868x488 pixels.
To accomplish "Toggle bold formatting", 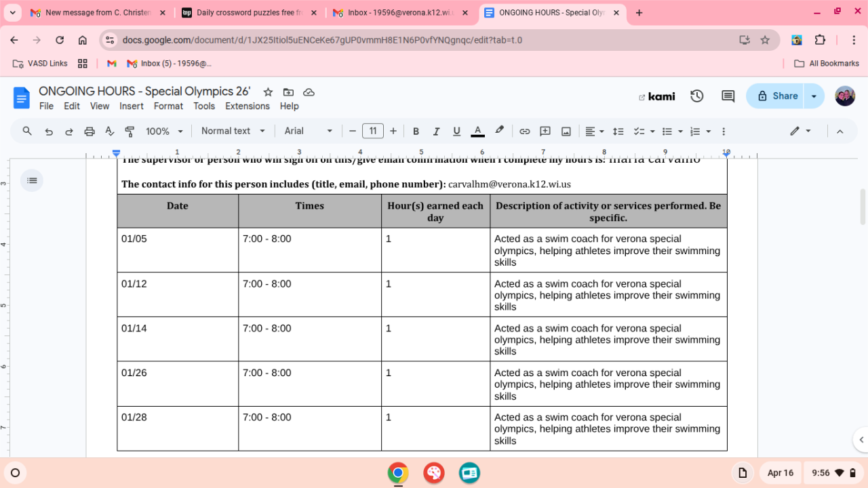I will [x=416, y=131].
